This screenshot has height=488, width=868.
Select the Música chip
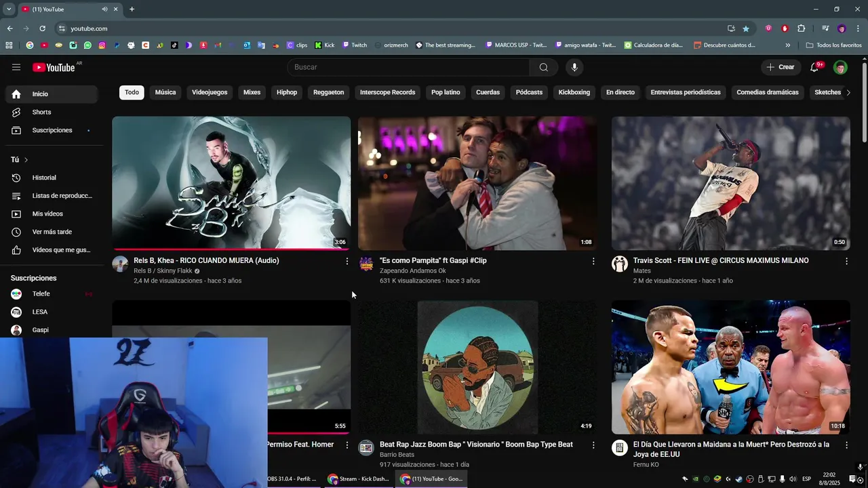tap(165, 92)
